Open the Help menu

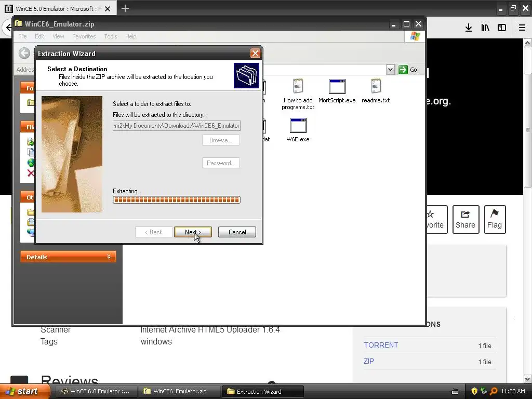coord(130,36)
